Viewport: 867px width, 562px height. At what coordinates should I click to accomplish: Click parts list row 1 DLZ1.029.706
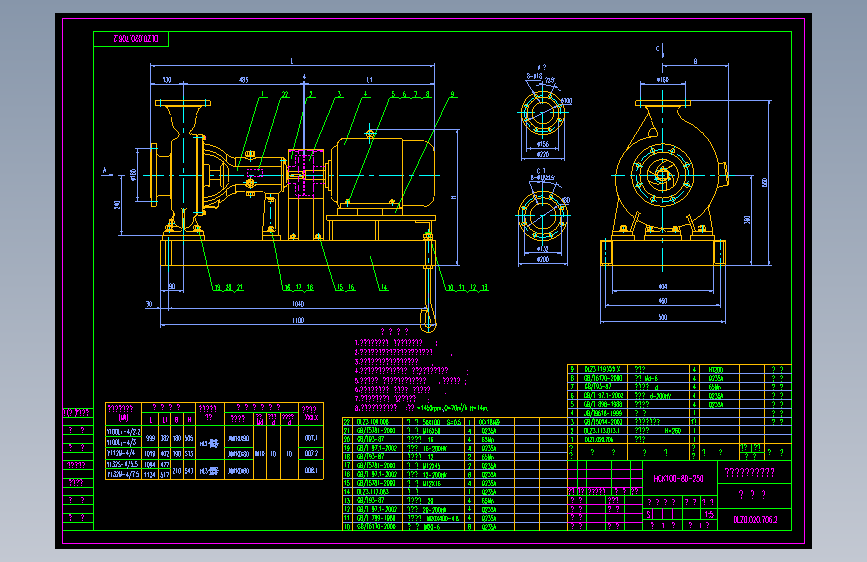click(x=680, y=440)
